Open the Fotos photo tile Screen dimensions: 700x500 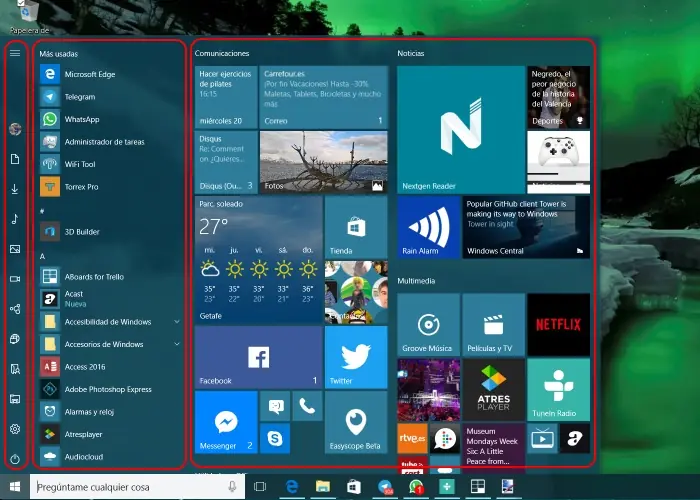click(324, 162)
